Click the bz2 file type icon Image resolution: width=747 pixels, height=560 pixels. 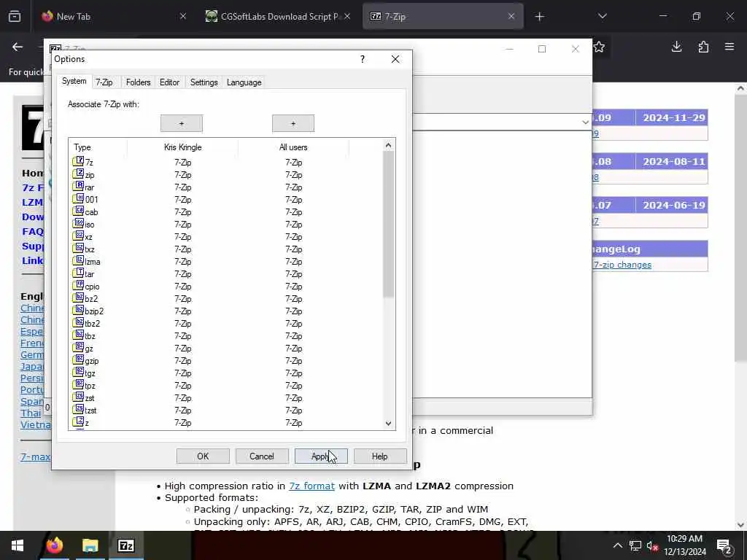(78, 297)
